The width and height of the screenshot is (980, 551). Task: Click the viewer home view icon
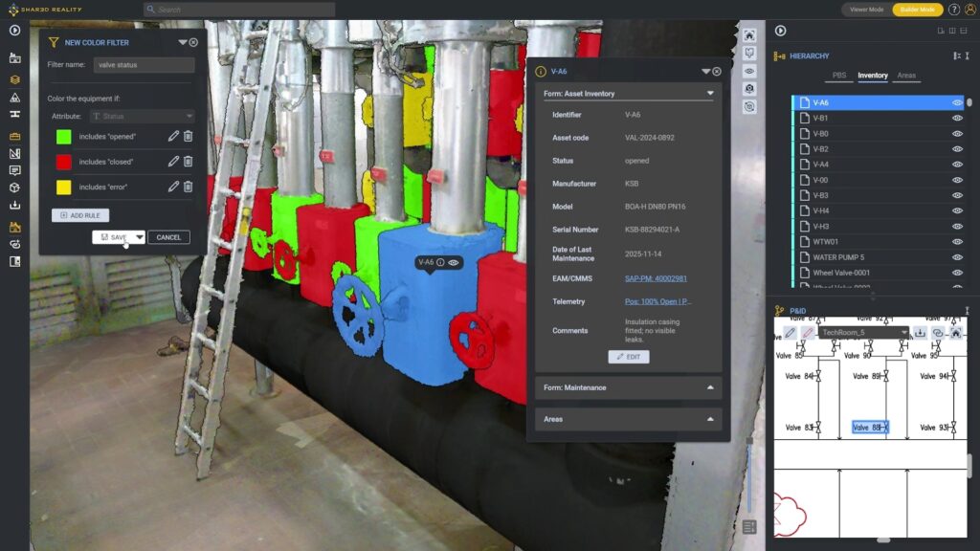(x=749, y=35)
